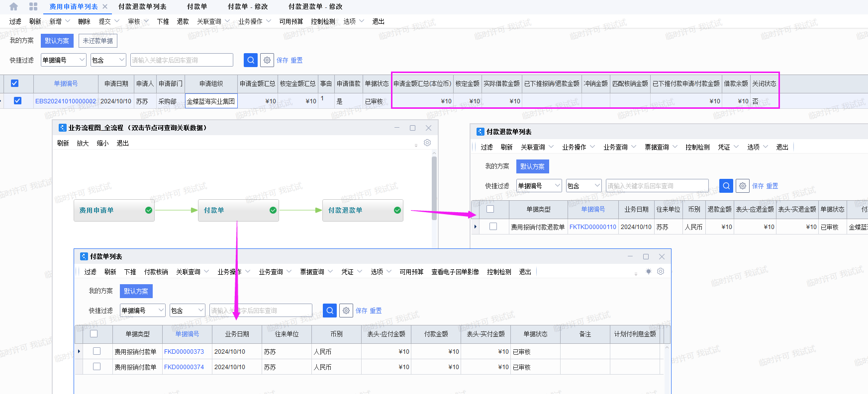Minimize the flowchart window
This screenshot has height=394, width=868.
[x=397, y=128]
